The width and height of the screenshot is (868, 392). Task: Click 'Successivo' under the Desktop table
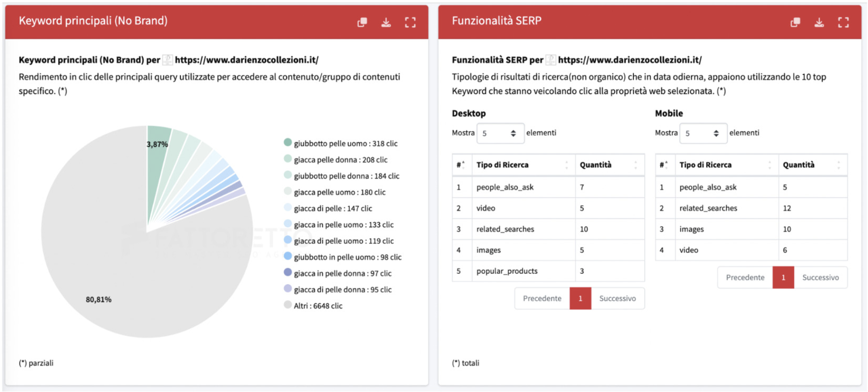617,298
